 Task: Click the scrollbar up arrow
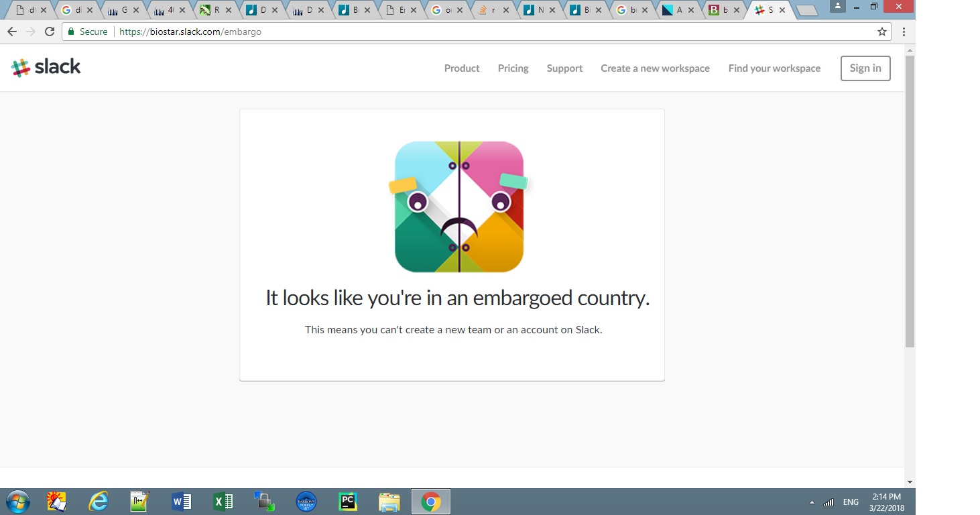[x=910, y=50]
